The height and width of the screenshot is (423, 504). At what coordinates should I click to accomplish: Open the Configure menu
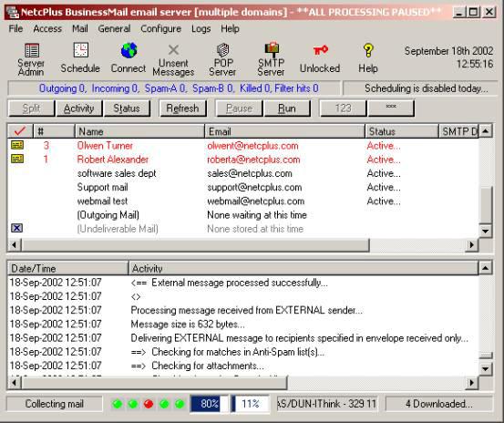[160, 29]
